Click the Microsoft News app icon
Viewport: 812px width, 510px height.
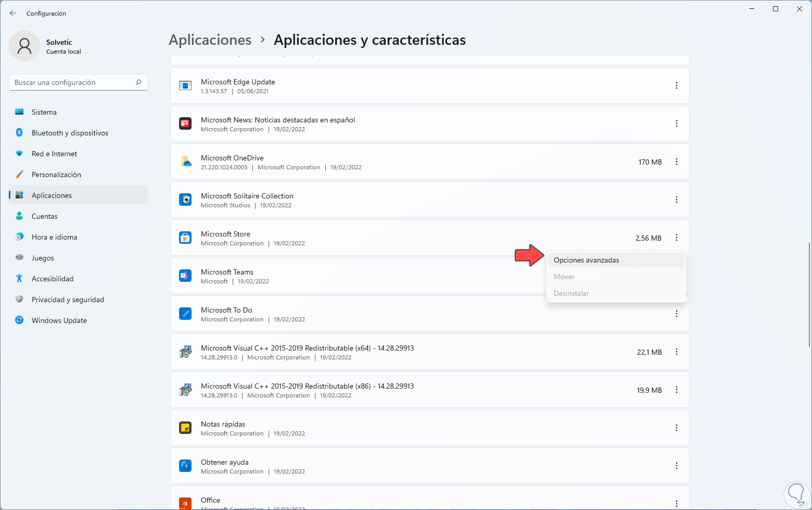(x=185, y=124)
